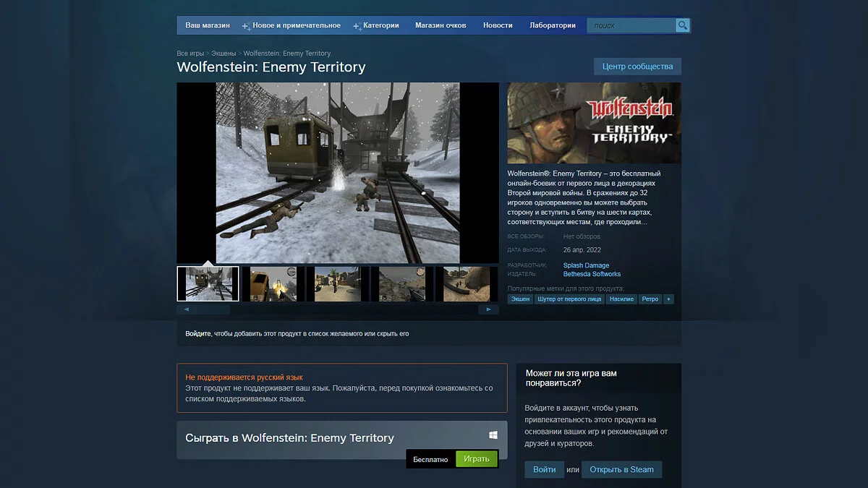Open the Splash Damage developer link

[586, 265]
